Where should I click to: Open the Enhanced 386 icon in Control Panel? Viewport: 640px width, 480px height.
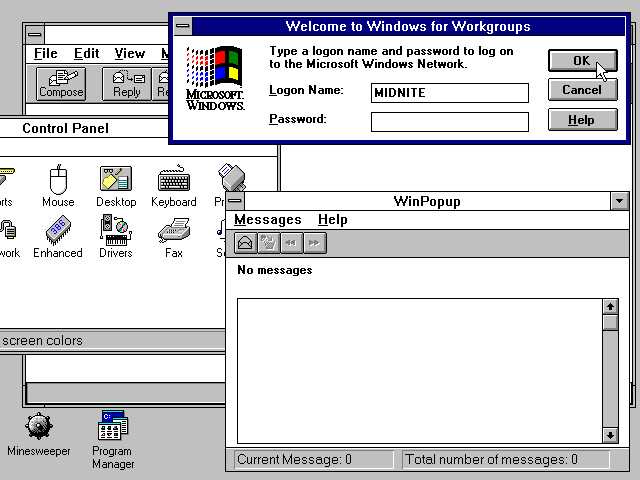[58, 237]
